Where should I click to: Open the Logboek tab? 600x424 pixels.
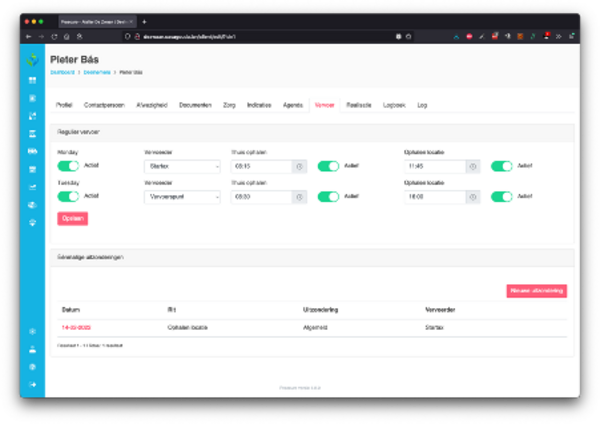(x=394, y=104)
